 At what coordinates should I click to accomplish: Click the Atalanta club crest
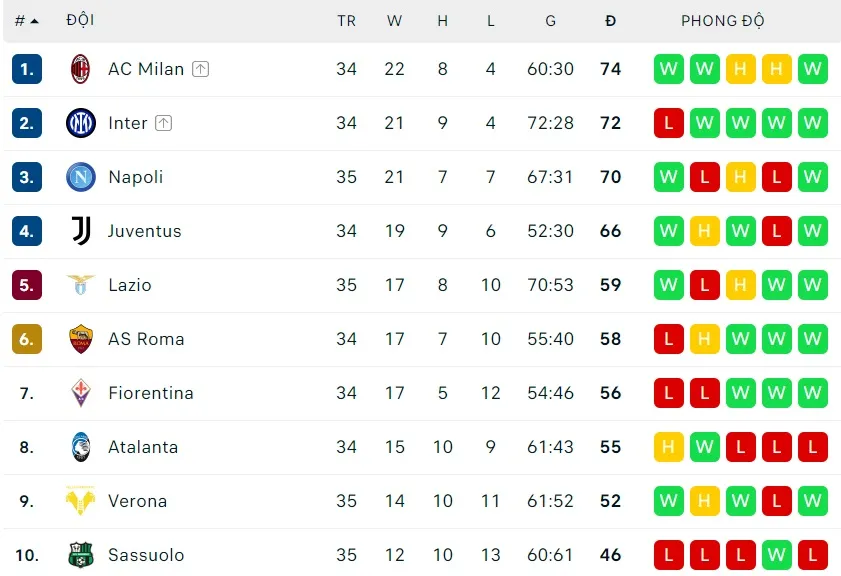pyautogui.click(x=82, y=447)
